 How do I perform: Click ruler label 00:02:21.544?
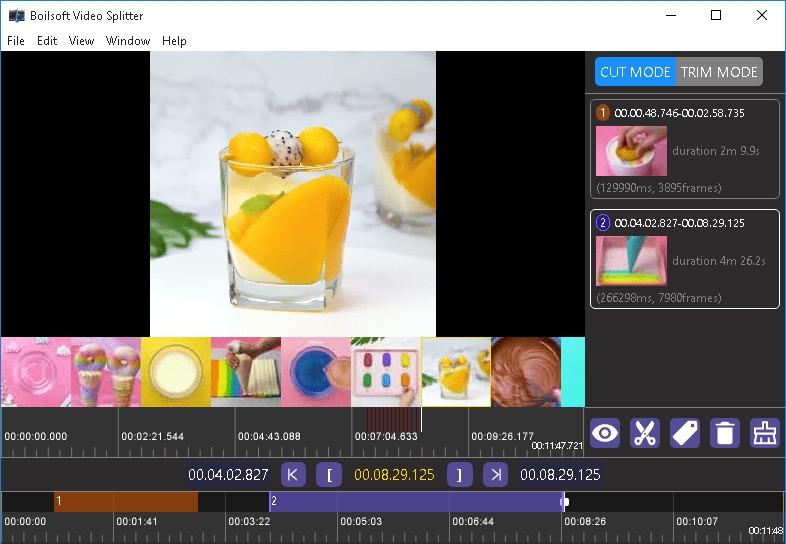tap(152, 436)
